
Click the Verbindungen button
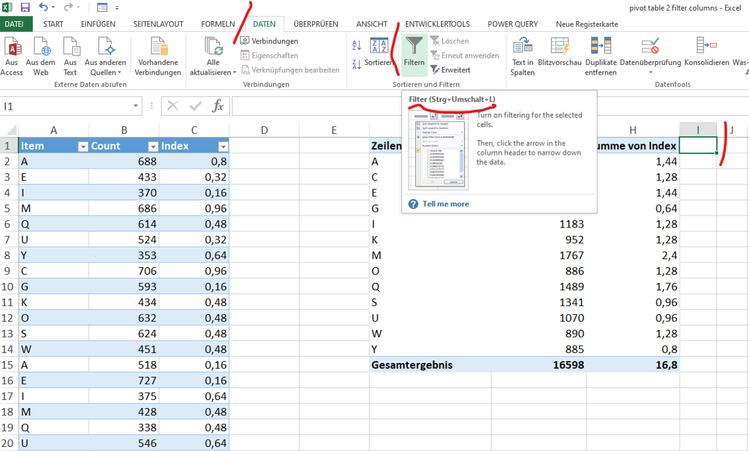click(269, 41)
